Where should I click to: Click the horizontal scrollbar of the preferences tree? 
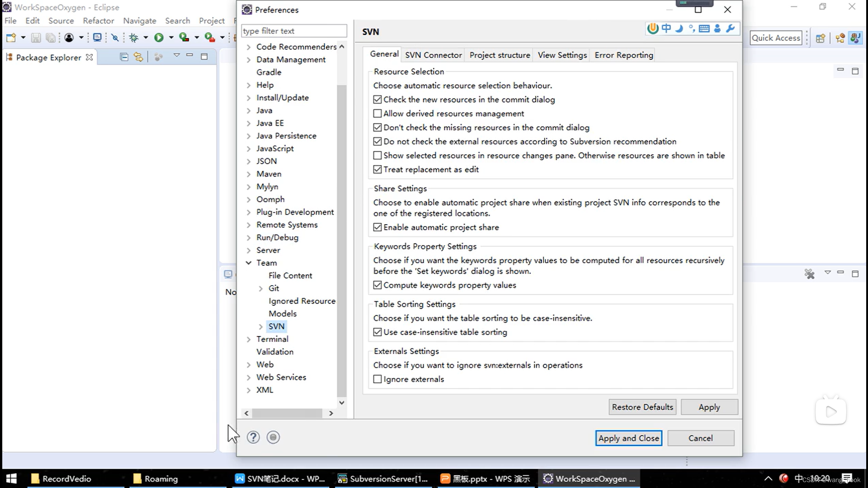(x=288, y=413)
